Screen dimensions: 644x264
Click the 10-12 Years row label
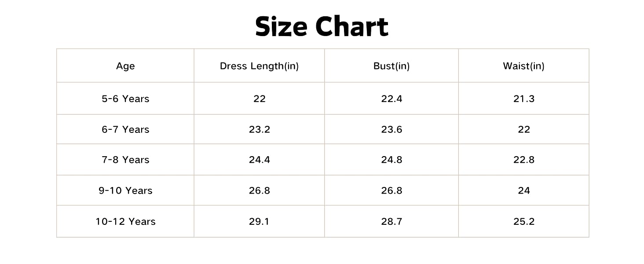tap(125, 221)
